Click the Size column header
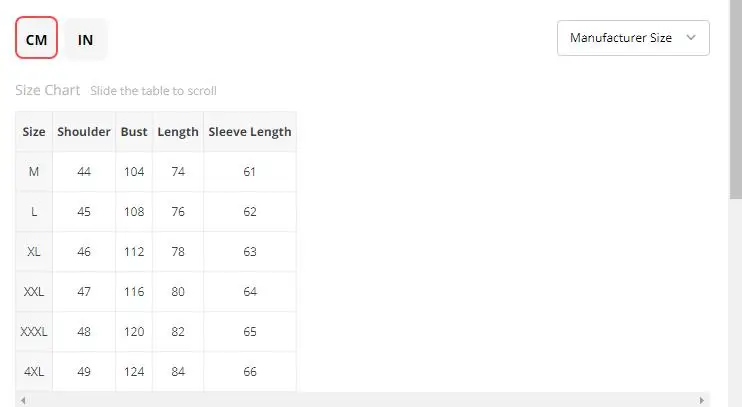 [x=34, y=132]
